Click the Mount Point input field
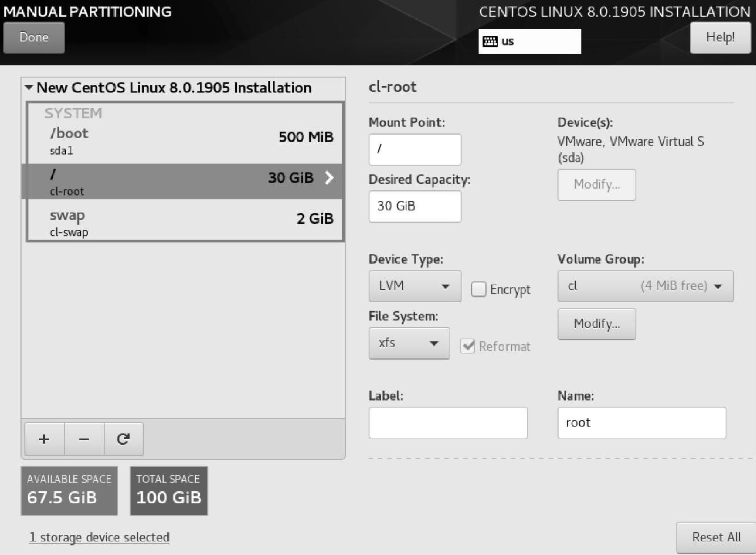Image resolution: width=756 pixels, height=555 pixels. tap(415, 149)
